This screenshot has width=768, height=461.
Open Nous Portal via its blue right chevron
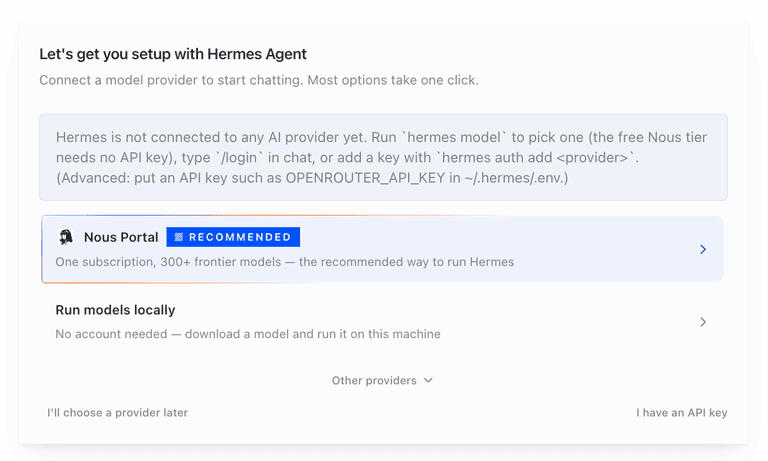pyautogui.click(x=703, y=249)
